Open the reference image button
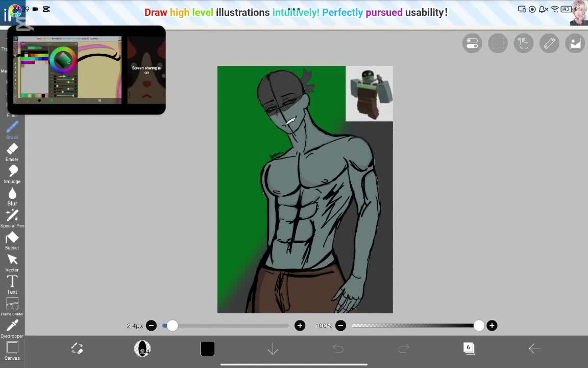The width and height of the screenshot is (588, 368). (x=575, y=43)
